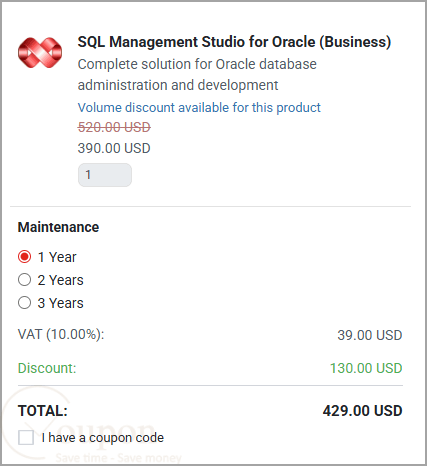Viewport: 427px width, 466px height.
Task: Choose the 3 Years maintenance option
Action: [x=24, y=303]
